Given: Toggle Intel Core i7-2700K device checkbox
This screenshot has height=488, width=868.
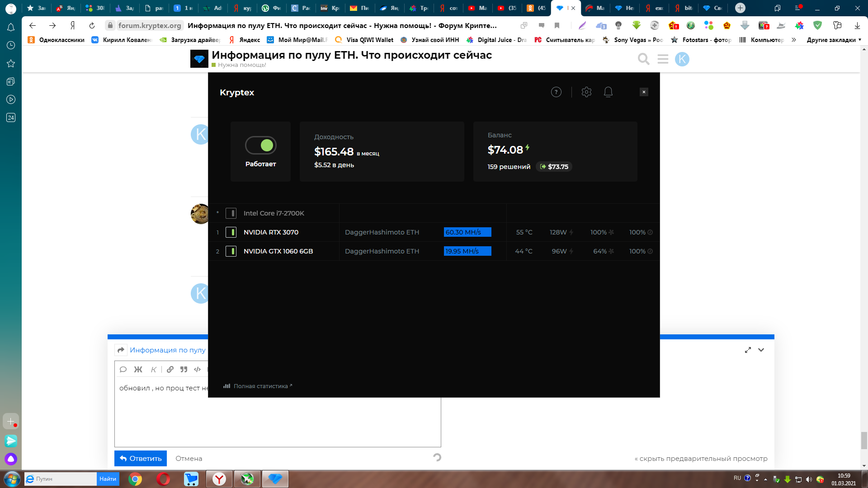Looking at the screenshot, I should (231, 213).
